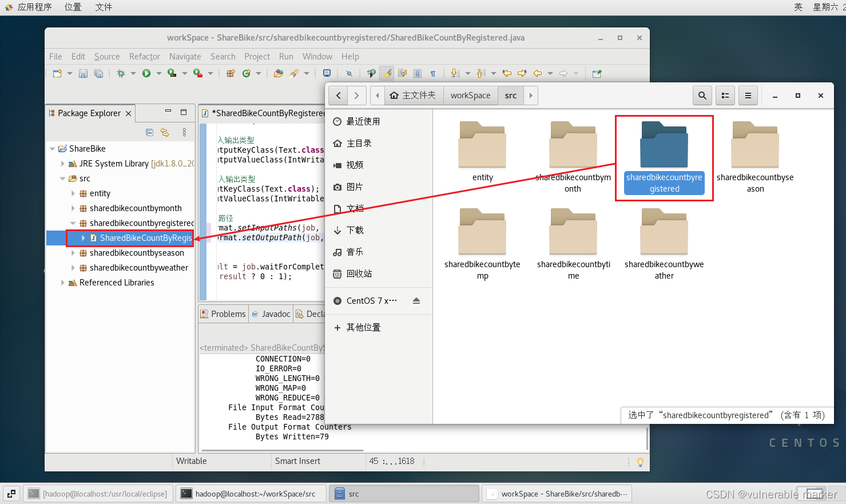This screenshot has height=504, width=846.
Task: Open 位置 menu in top panel
Action: (73, 7)
